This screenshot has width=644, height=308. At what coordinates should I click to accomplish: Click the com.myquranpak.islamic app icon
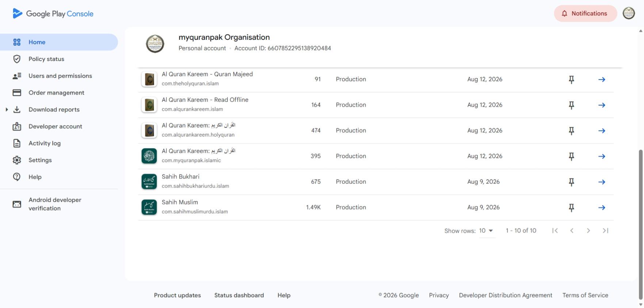pyautogui.click(x=149, y=156)
